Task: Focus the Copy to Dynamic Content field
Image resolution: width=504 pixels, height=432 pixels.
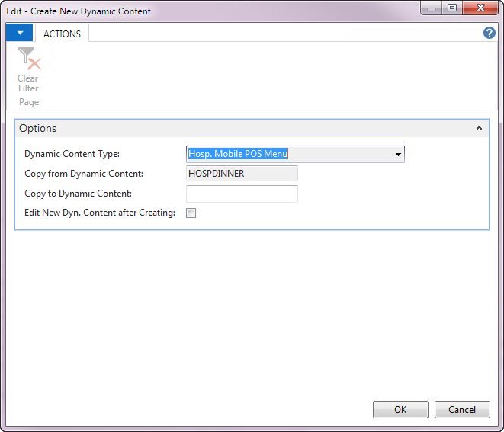Action: (x=242, y=194)
